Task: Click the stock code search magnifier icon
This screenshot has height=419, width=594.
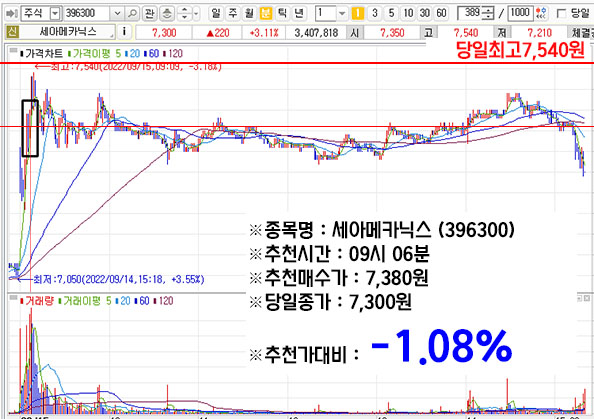Action: click(132, 14)
